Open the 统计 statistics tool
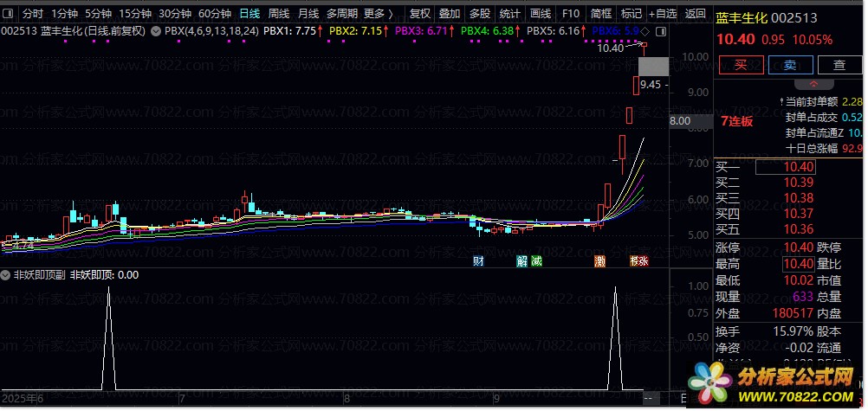Viewport: 868px width, 411px height. click(509, 14)
